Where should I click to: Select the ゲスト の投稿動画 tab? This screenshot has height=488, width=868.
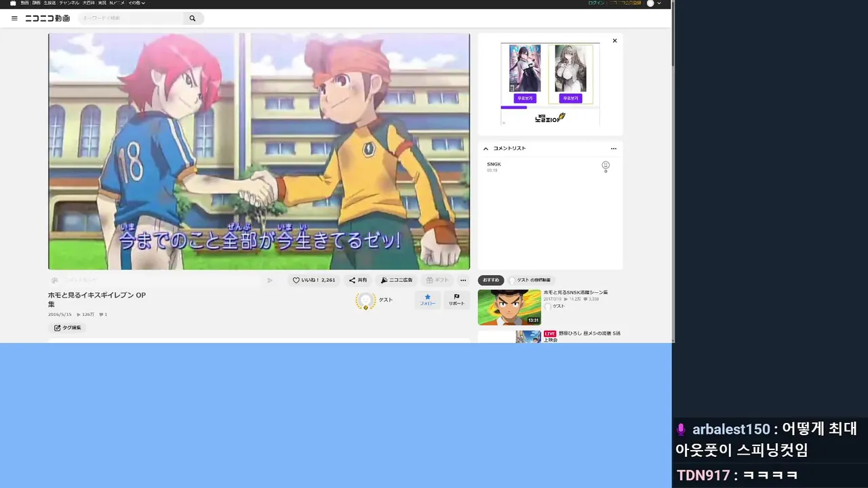[x=530, y=280]
